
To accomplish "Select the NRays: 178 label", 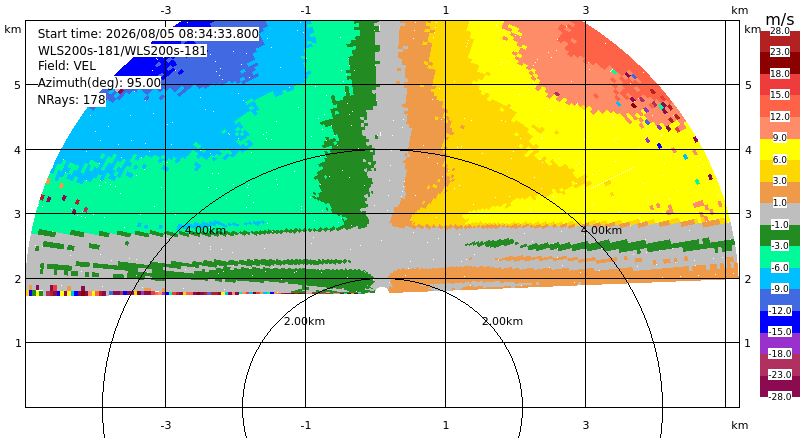I will [71, 100].
